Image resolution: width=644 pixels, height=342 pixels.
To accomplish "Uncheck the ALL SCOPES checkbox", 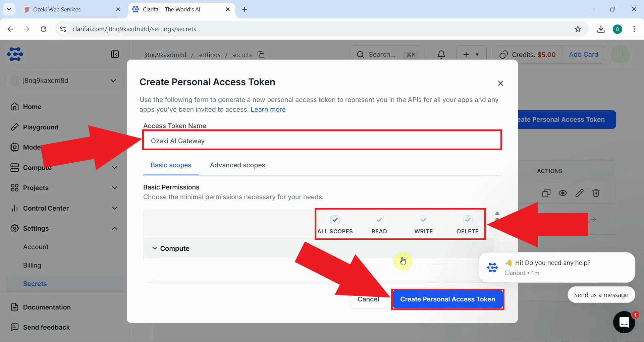I will 335,220.
